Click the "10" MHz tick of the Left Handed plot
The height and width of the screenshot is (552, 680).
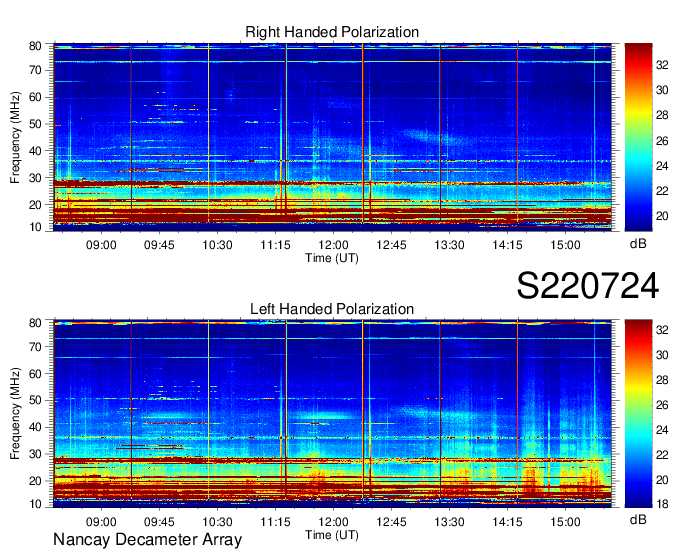point(35,504)
